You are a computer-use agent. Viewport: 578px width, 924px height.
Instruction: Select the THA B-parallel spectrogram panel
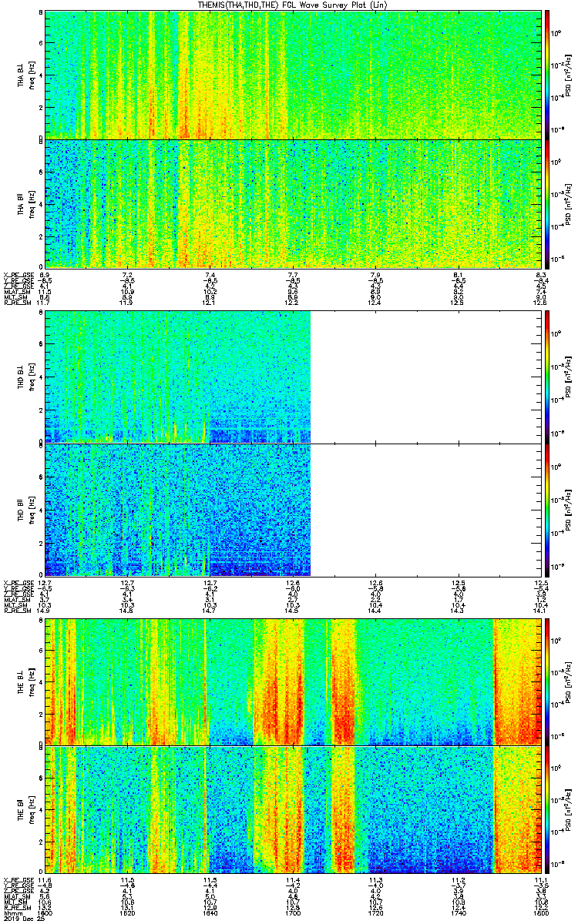coord(294,204)
